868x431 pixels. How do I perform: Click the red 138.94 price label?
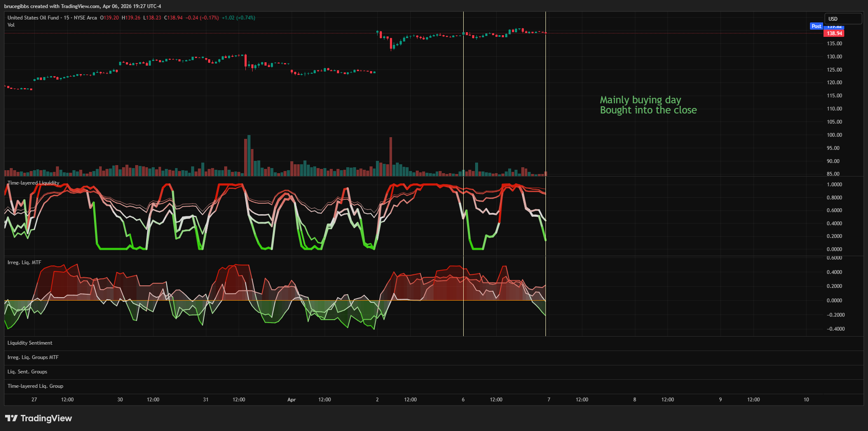[834, 33]
